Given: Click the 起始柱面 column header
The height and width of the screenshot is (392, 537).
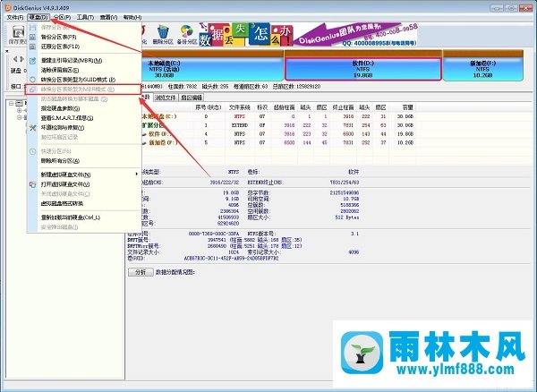Looking at the screenshot, I should [x=285, y=107].
